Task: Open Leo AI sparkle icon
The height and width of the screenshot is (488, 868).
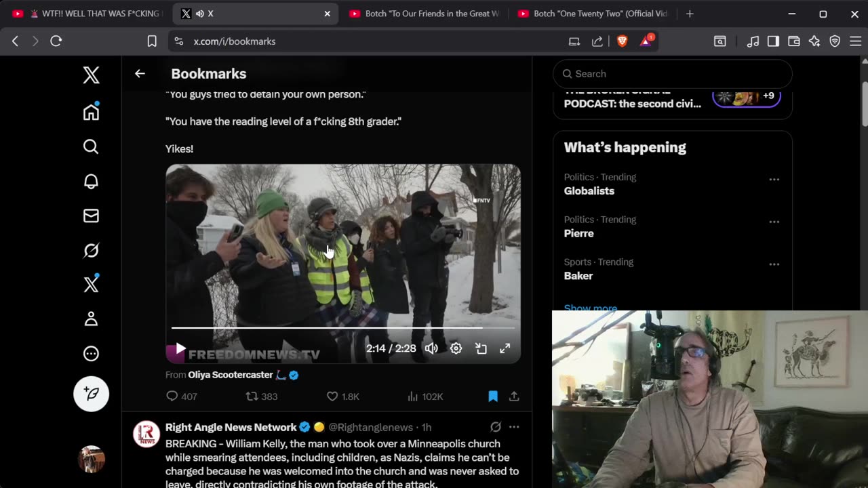Action: pyautogui.click(x=814, y=41)
